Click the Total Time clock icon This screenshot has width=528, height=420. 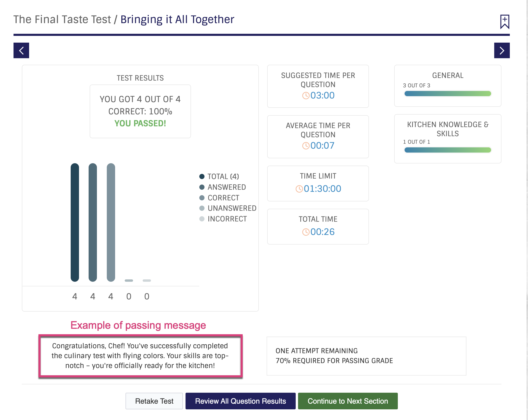(x=306, y=232)
